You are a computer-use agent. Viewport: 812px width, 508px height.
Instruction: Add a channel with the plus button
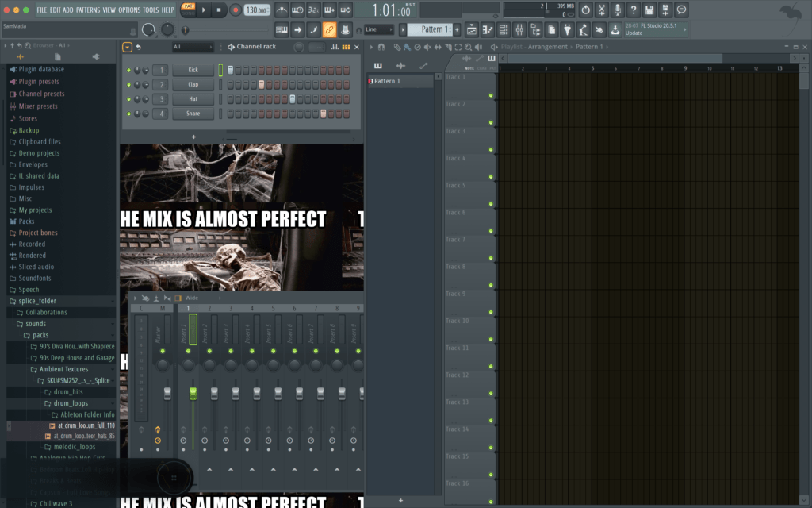pos(193,137)
